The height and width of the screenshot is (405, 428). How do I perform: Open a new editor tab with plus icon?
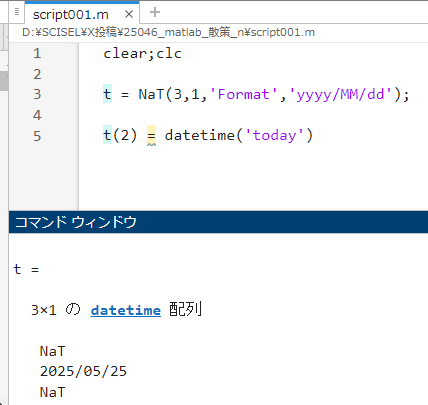click(x=155, y=12)
